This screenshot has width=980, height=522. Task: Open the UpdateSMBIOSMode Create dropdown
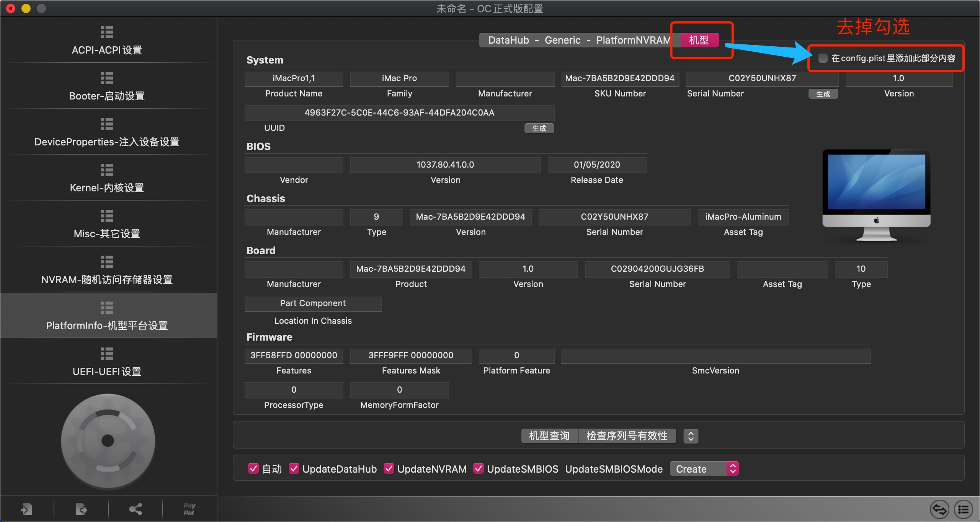tap(704, 469)
